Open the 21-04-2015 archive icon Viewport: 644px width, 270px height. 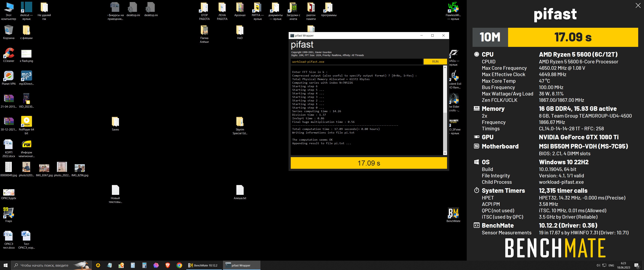[9, 101]
